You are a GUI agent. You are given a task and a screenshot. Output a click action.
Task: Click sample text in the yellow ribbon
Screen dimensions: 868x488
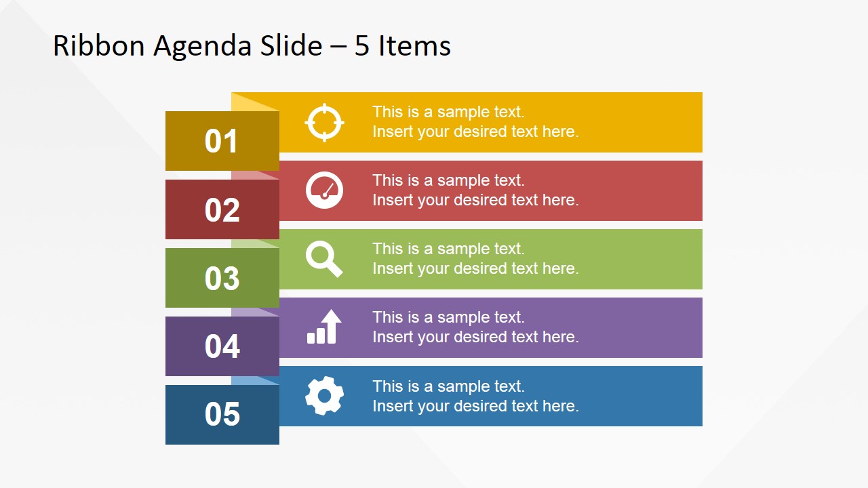[475, 122]
